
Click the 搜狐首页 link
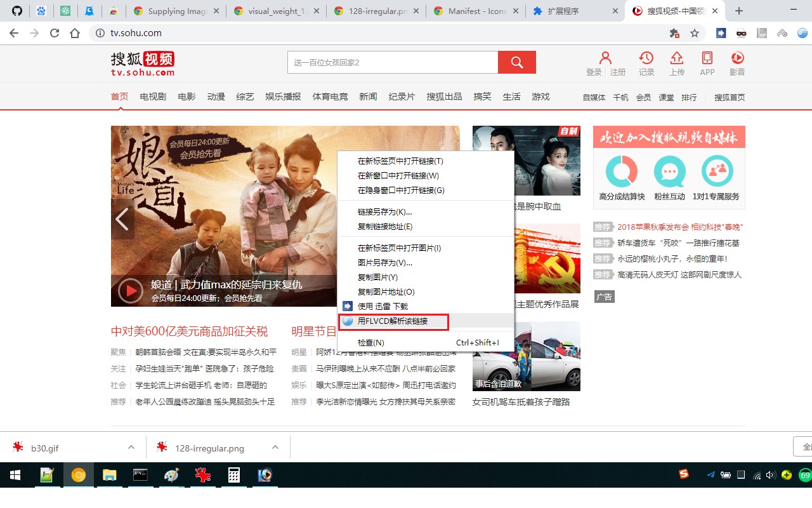[x=730, y=97]
